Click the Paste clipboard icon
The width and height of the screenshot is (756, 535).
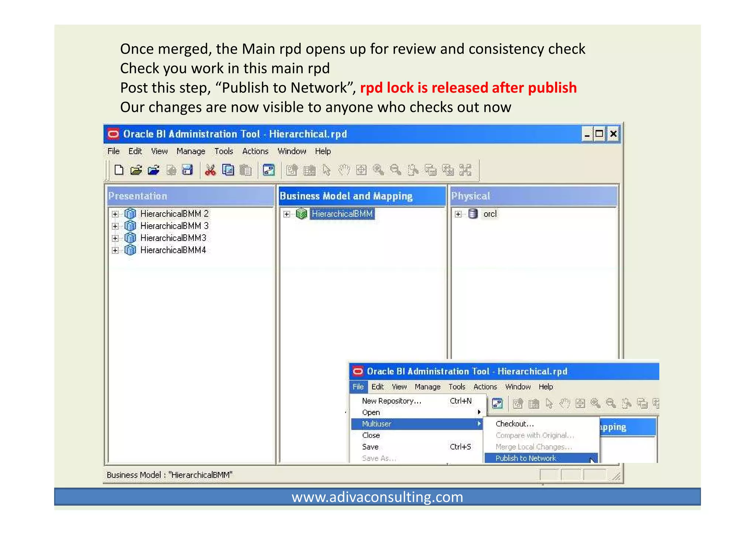[245, 170]
